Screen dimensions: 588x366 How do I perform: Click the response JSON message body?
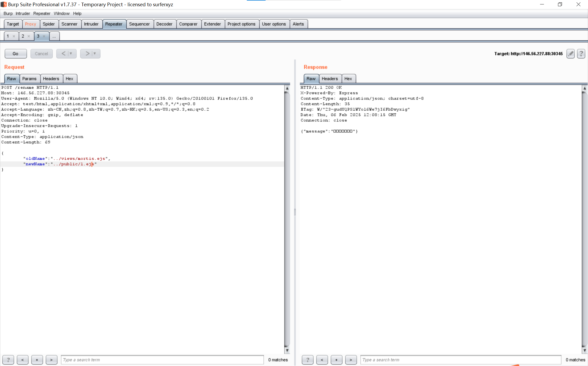(329, 131)
